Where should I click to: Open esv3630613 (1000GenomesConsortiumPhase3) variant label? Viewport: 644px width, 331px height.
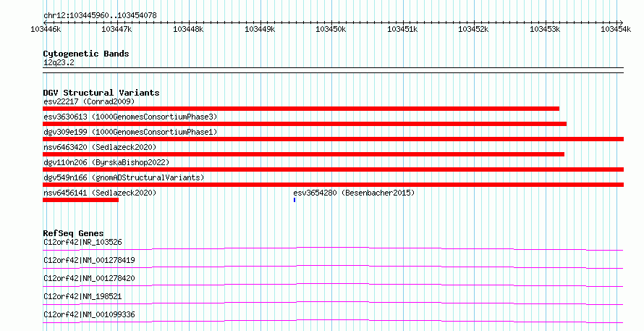click(130, 117)
